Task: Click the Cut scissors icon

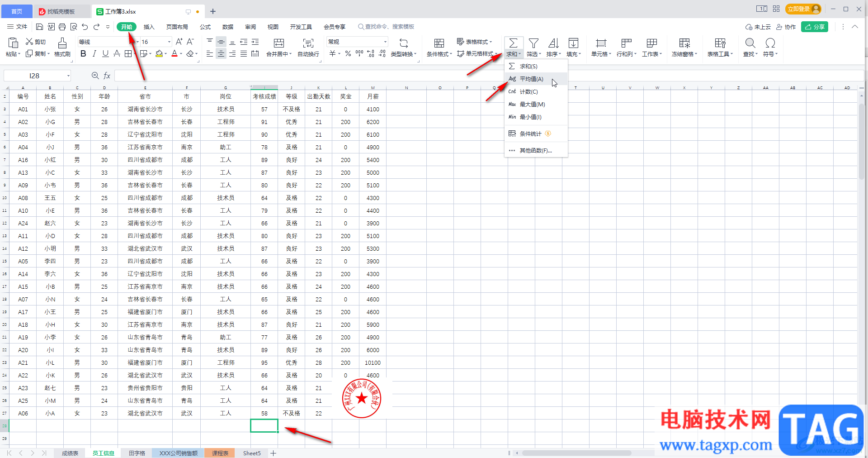Action: [x=29, y=42]
